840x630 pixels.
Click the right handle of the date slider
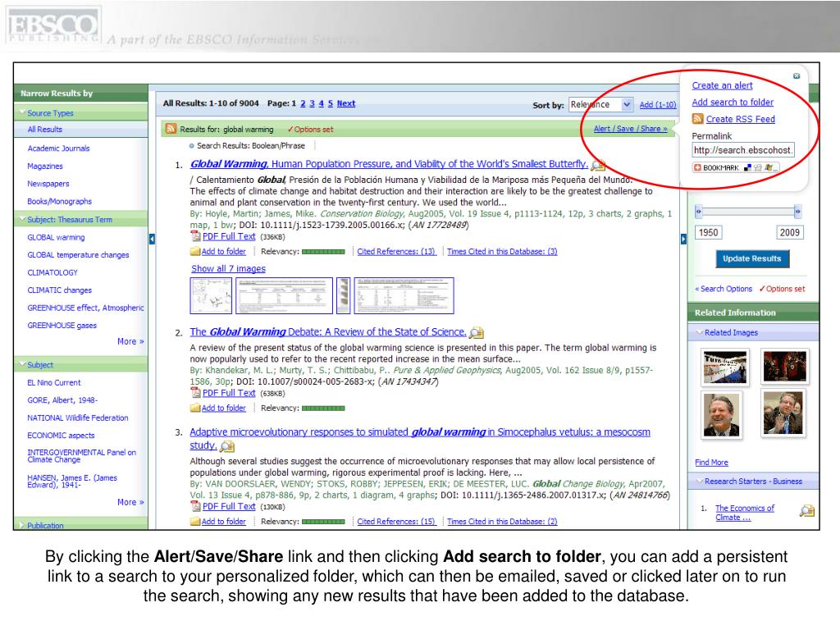[x=797, y=212]
